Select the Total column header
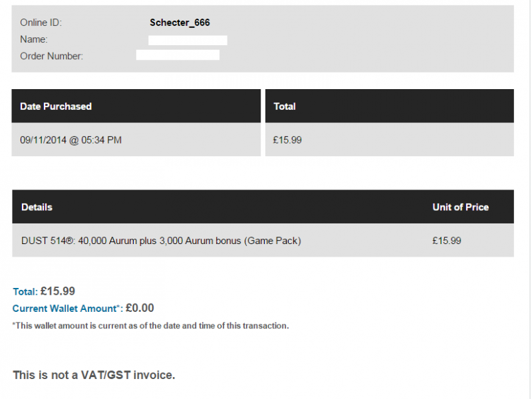The height and width of the screenshot is (399, 532). (x=285, y=106)
